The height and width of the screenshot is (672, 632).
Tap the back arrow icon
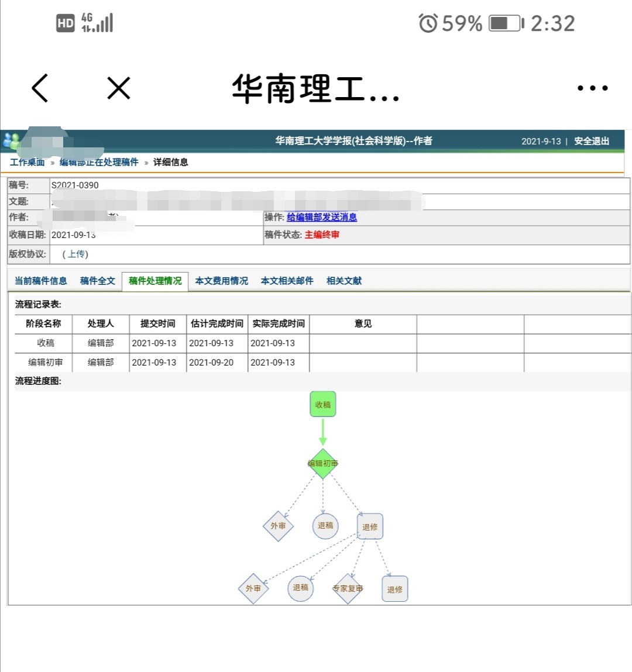pos(40,88)
